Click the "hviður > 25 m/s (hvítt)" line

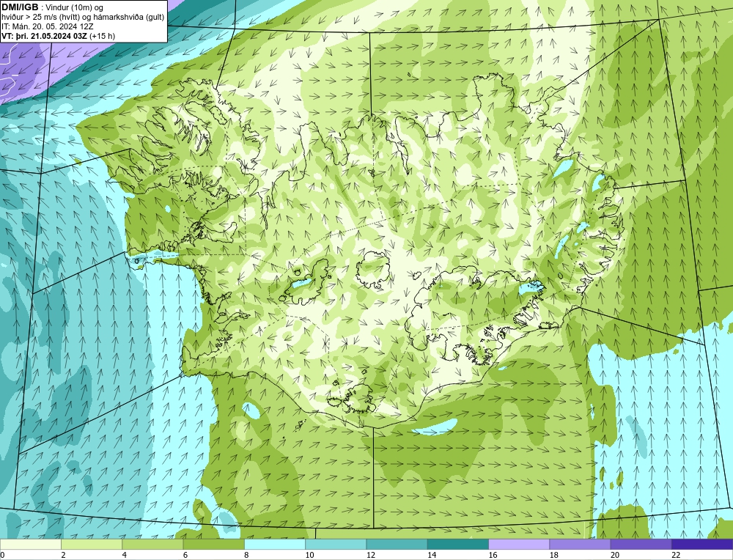click(40, 17)
